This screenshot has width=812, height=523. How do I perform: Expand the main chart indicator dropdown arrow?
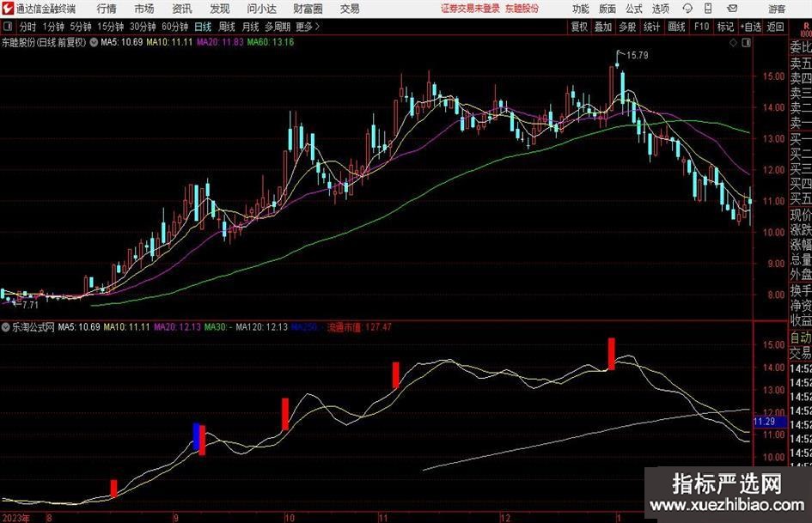click(x=94, y=42)
